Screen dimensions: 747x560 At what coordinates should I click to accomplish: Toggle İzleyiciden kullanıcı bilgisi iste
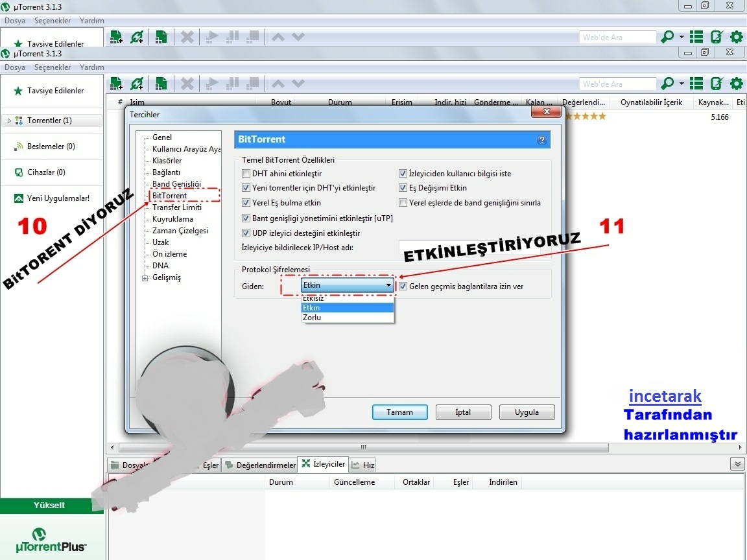coord(403,173)
